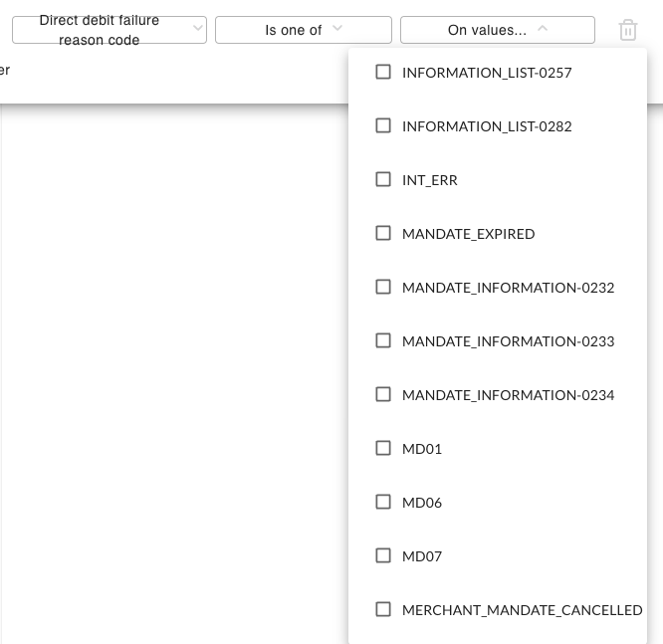Click the INT_ERR label text
The height and width of the screenshot is (644, 663).
[x=430, y=180]
